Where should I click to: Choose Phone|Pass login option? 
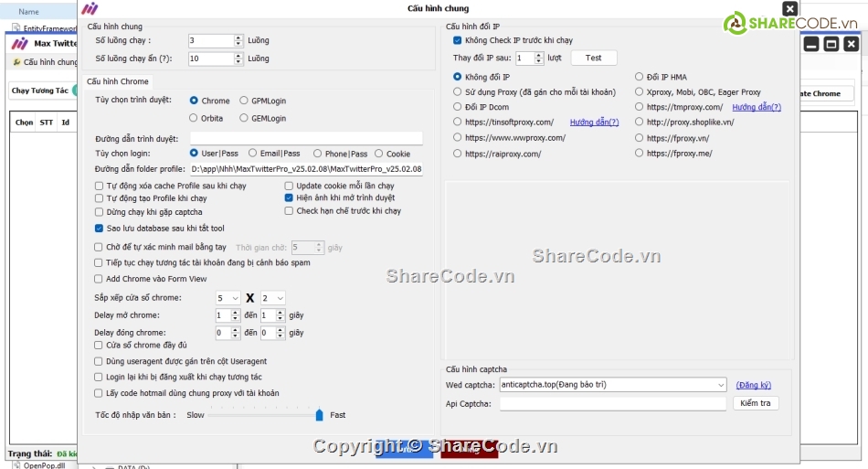click(x=317, y=154)
